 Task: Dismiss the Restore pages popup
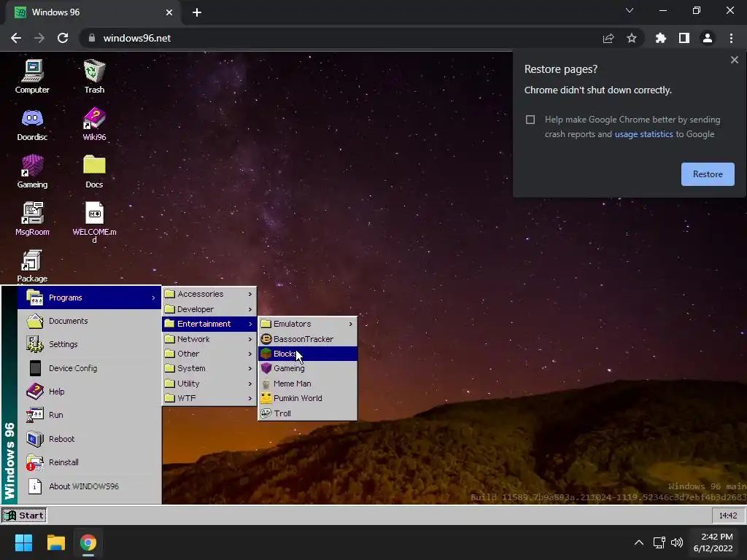[x=734, y=60]
